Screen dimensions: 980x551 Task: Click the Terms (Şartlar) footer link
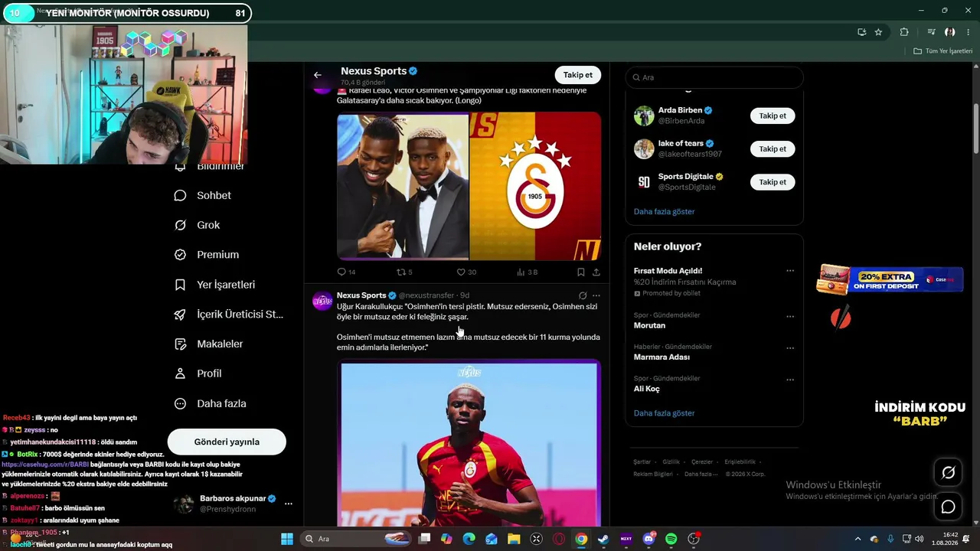pos(642,462)
